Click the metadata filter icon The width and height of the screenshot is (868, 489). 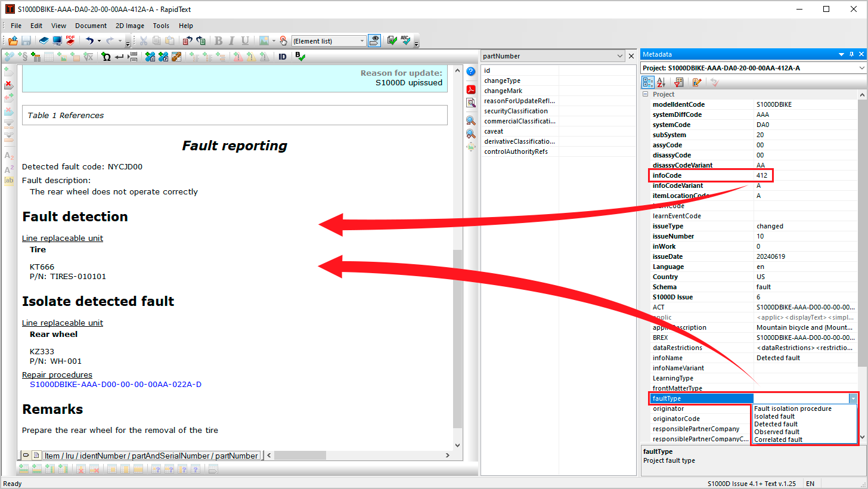click(678, 82)
